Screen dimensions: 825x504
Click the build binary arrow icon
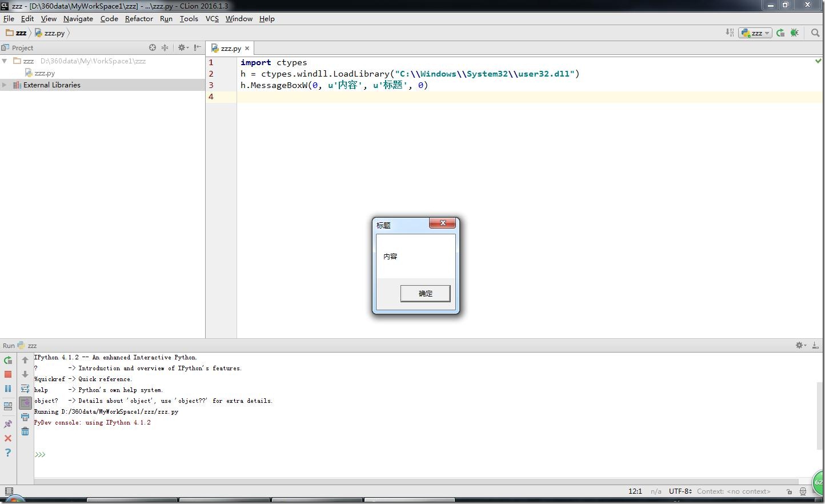click(730, 33)
